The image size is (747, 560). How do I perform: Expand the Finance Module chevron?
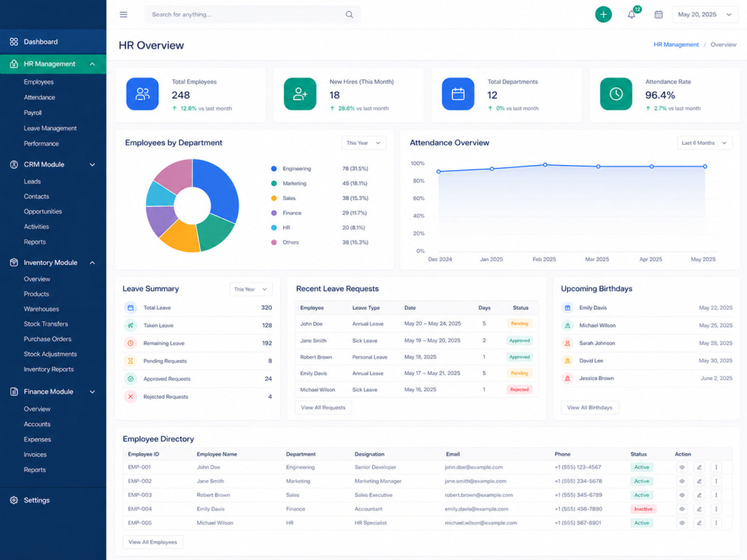pos(93,391)
